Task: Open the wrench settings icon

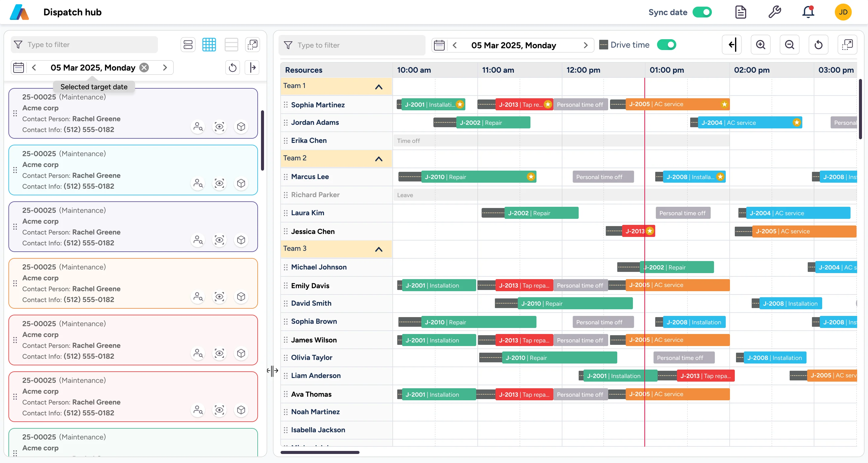Action: pos(774,12)
